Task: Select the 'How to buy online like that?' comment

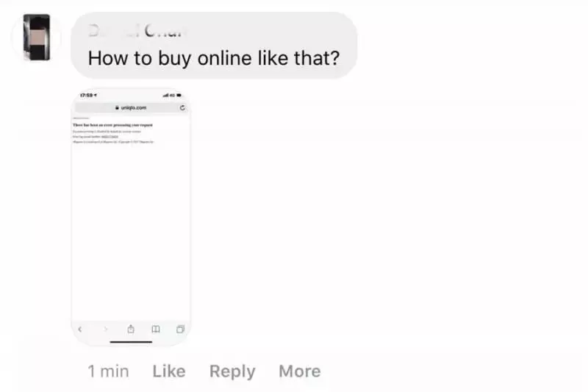Action: [214, 58]
